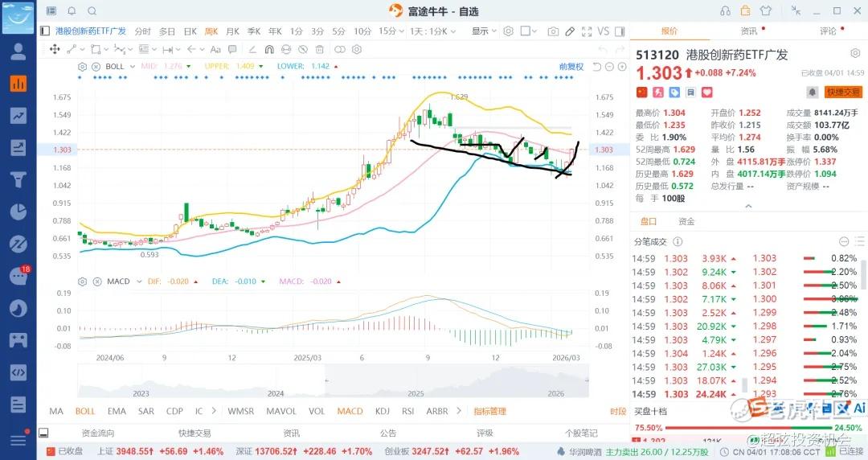Screen dimensions: 868x460
Task: Click the 指标管理 indicator management link
Action: tap(490, 411)
